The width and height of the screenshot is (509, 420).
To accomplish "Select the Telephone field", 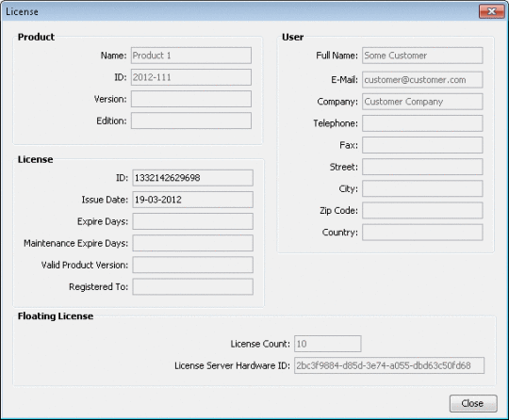I will [x=422, y=123].
